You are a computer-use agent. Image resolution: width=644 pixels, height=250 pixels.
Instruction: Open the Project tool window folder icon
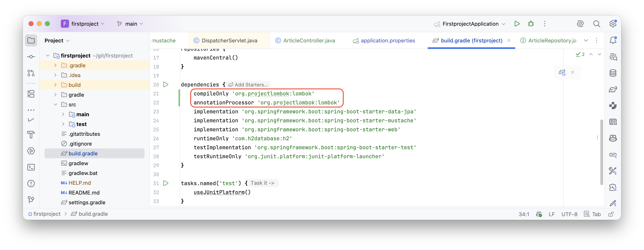(31, 40)
